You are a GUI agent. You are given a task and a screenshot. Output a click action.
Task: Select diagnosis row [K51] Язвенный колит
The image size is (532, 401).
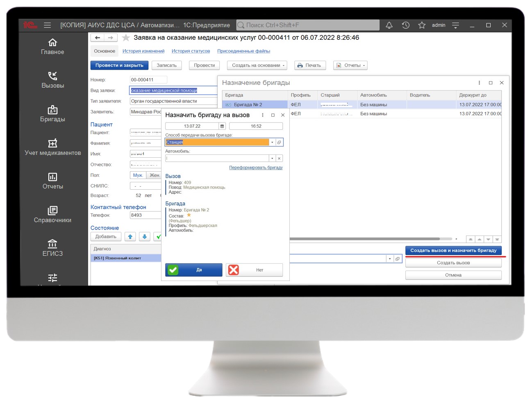pos(126,258)
